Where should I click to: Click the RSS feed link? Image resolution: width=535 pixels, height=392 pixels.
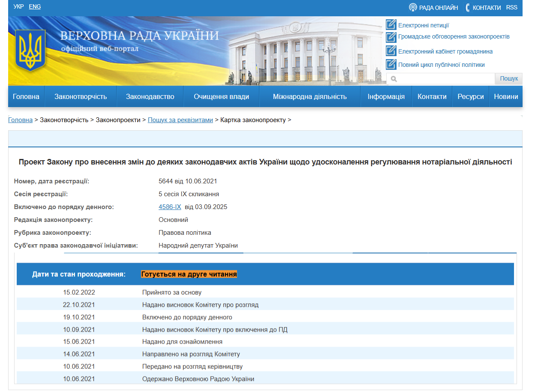click(x=512, y=7)
